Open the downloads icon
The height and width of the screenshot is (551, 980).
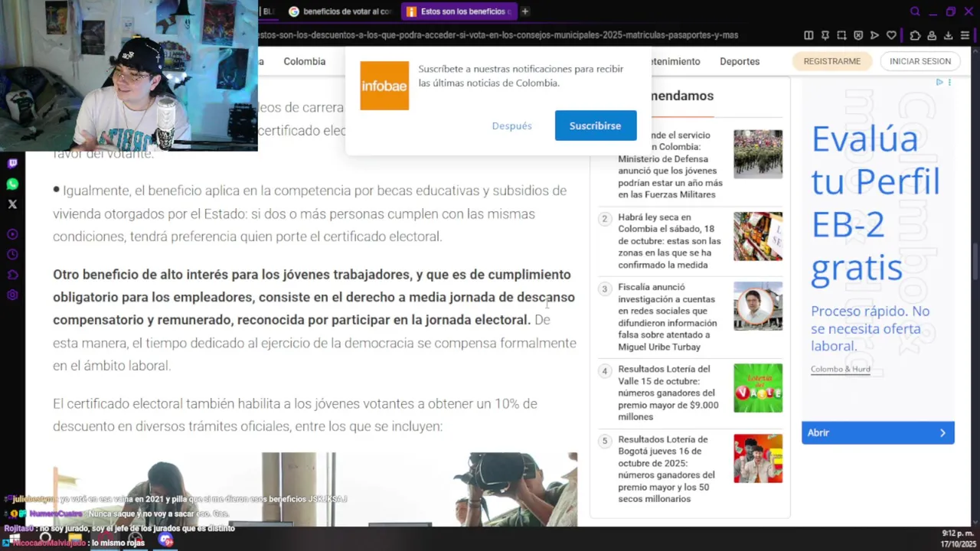[x=948, y=35]
